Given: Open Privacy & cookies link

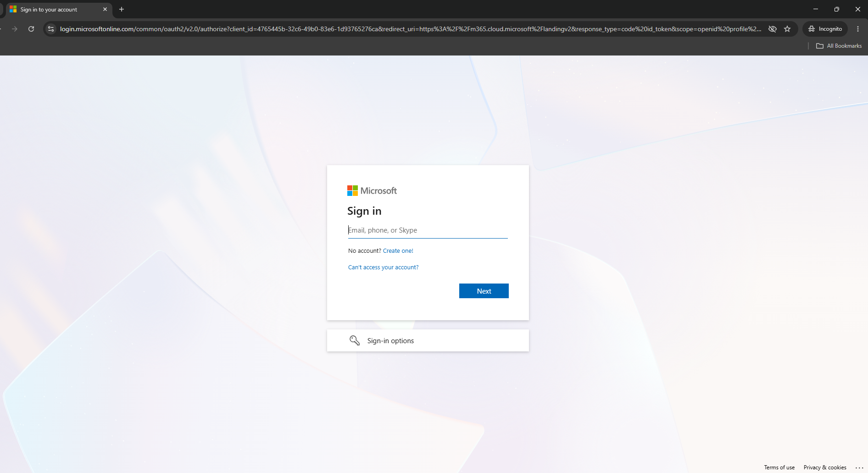Looking at the screenshot, I should [x=824, y=467].
